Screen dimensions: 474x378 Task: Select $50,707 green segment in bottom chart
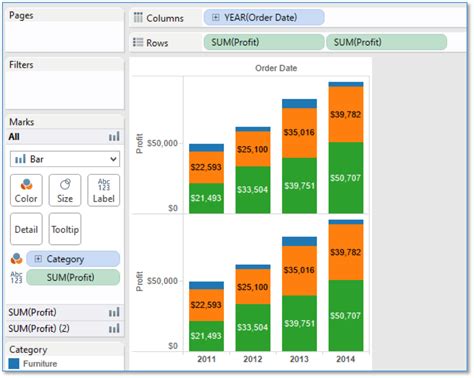pos(346,315)
